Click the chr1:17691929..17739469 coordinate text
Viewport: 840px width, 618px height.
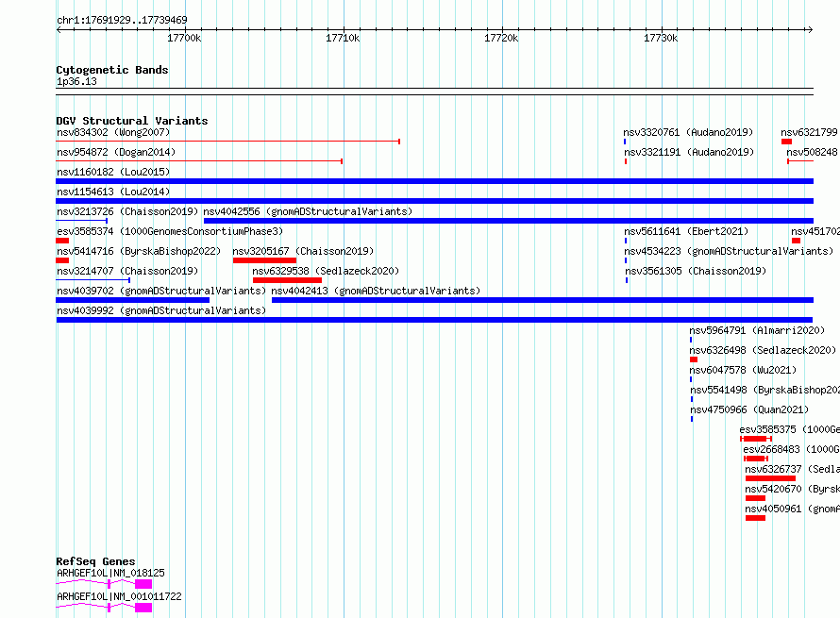(x=122, y=20)
